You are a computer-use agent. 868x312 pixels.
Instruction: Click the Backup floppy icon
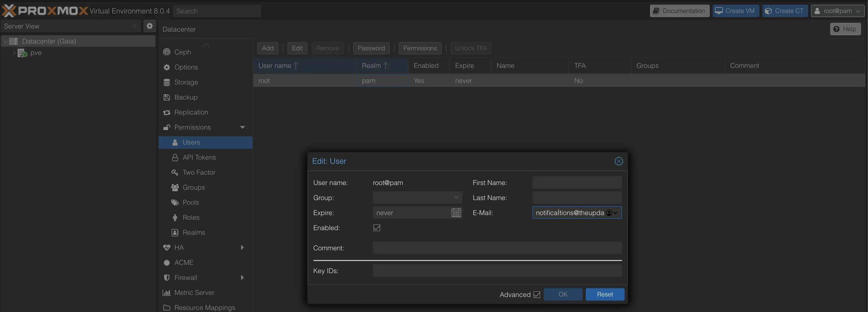click(x=167, y=97)
